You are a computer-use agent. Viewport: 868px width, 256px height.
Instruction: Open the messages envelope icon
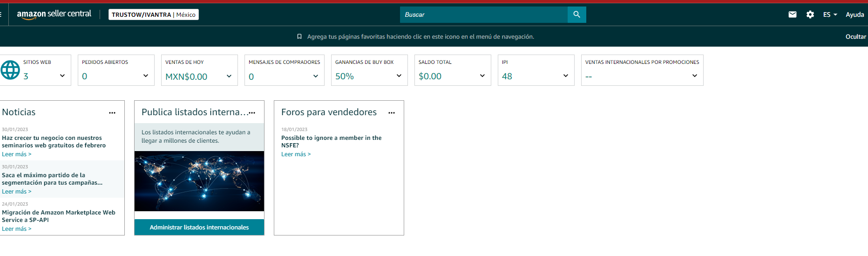pyautogui.click(x=793, y=14)
